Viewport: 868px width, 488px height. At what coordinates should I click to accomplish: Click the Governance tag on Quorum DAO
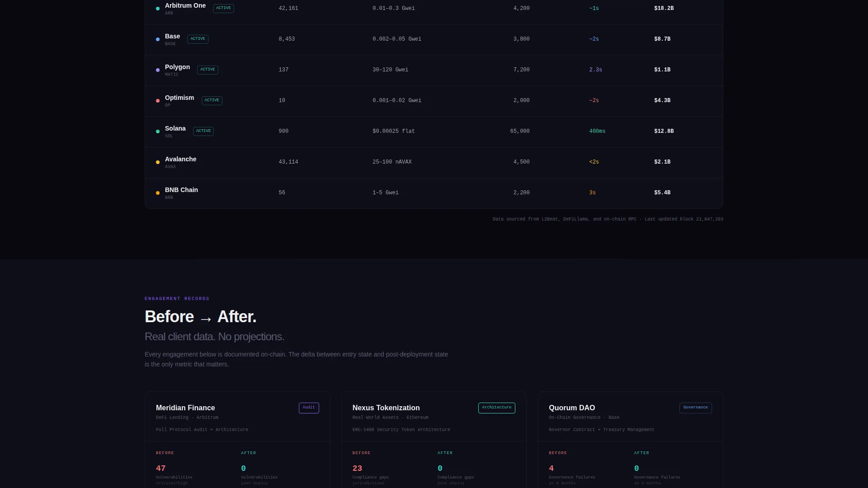point(695,408)
